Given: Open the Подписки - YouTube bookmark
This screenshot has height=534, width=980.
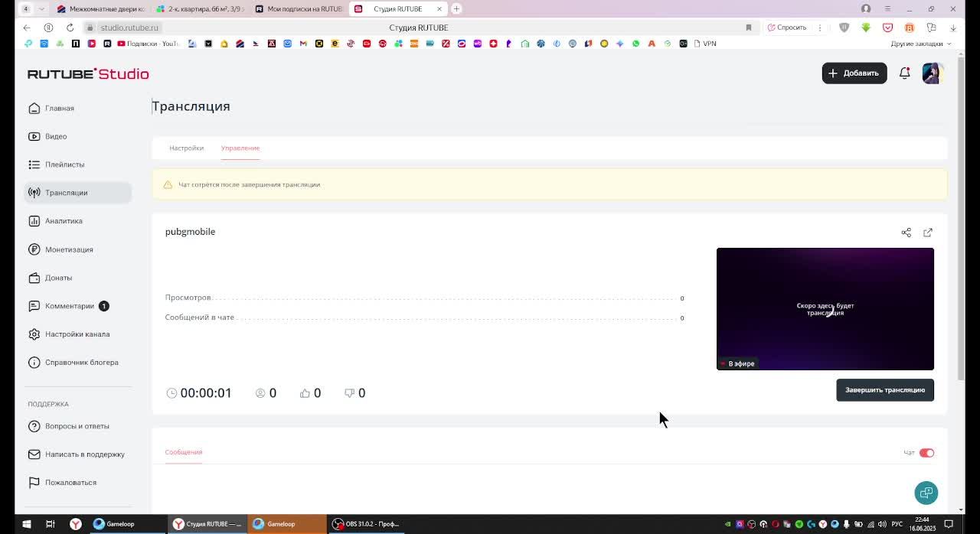Looking at the screenshot, I should coord(148,44).
